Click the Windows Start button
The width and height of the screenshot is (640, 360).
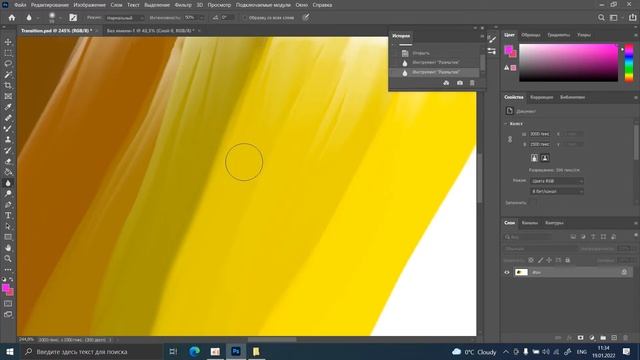(x=10, y=351)
